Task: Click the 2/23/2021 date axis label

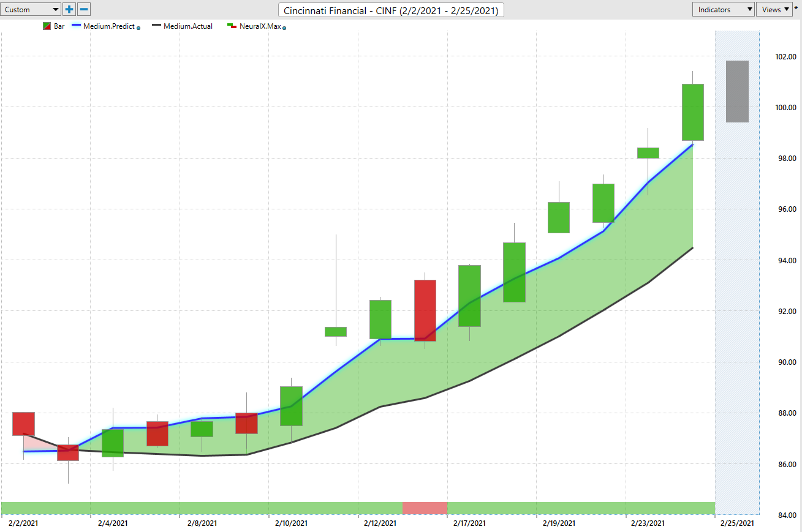Action: point(648,523)
